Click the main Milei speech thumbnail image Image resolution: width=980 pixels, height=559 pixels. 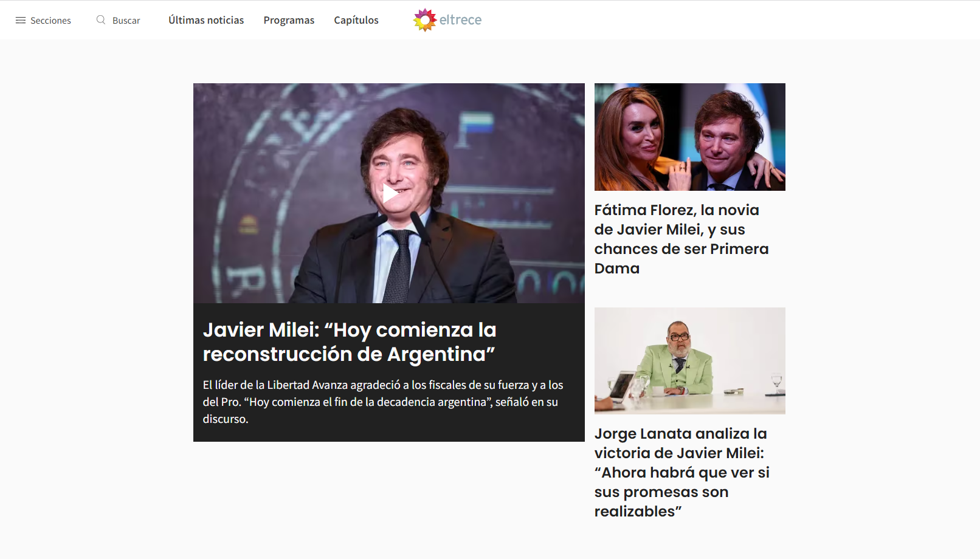coord(389,193)
